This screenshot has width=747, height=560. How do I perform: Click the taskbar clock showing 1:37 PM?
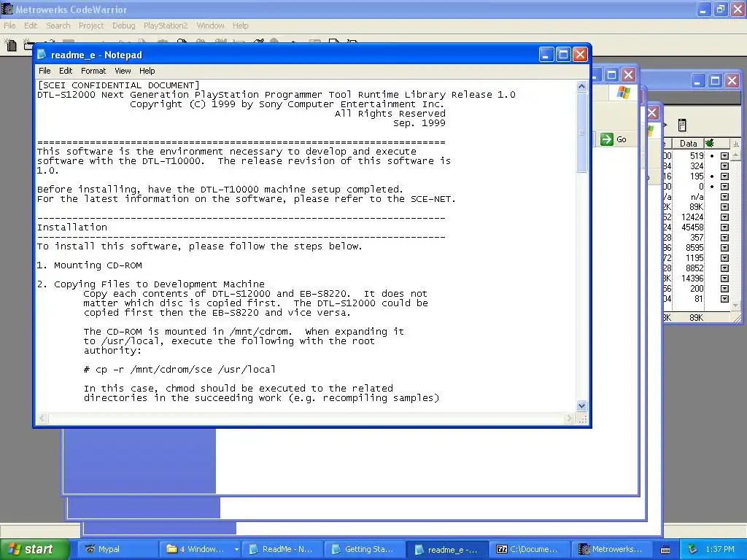click(x=719, y=549)
